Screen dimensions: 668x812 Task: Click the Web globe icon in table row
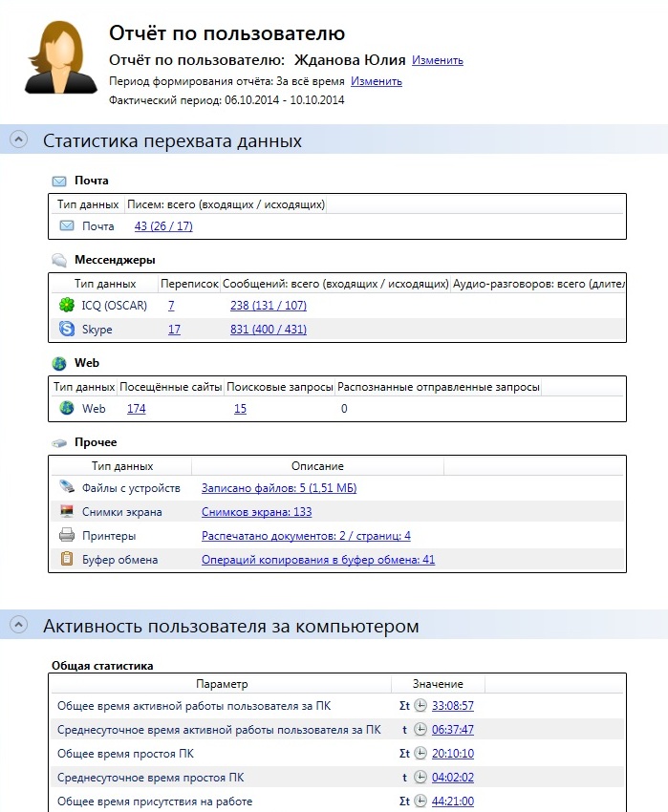67,409
